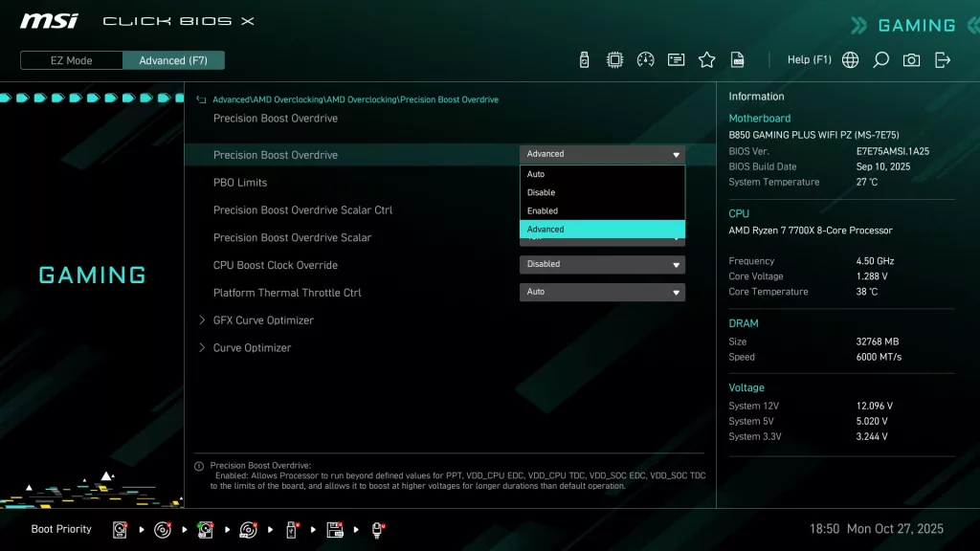Open the memo/notes icon in the toolbar
Viewport: 980px width, 551px height.
[677, 59]
